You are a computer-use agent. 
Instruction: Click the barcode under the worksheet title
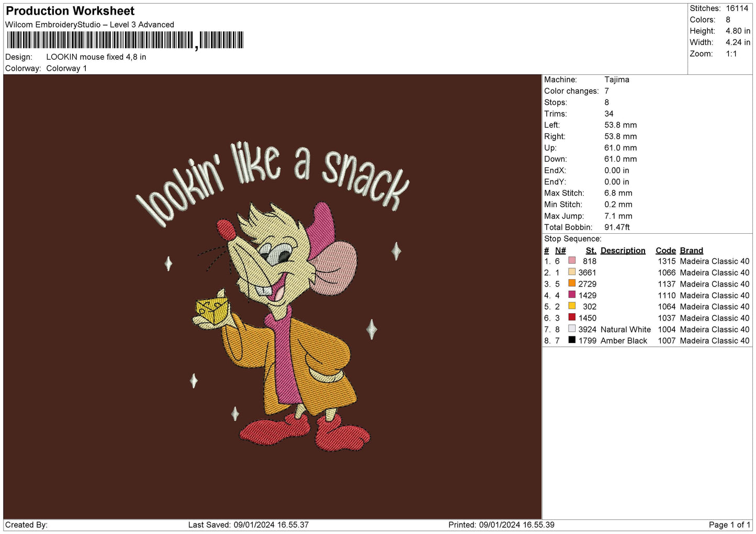click(x=125, y=40)
